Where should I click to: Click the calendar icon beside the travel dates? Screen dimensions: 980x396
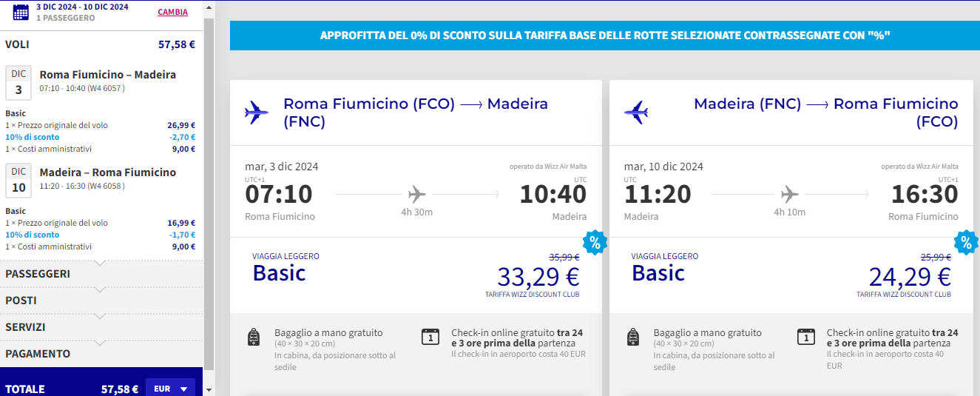[x=21, y=12]
